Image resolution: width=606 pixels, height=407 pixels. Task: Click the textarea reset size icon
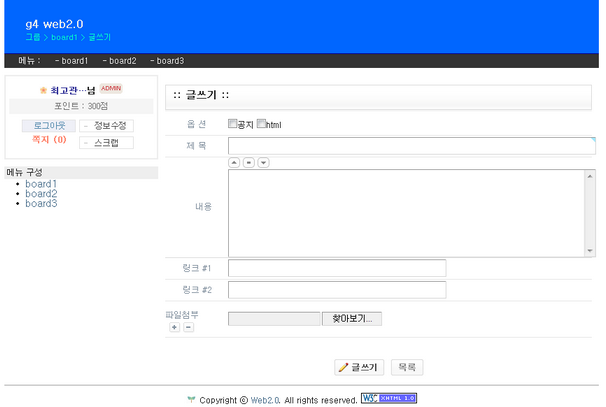(x=249, y=162)
